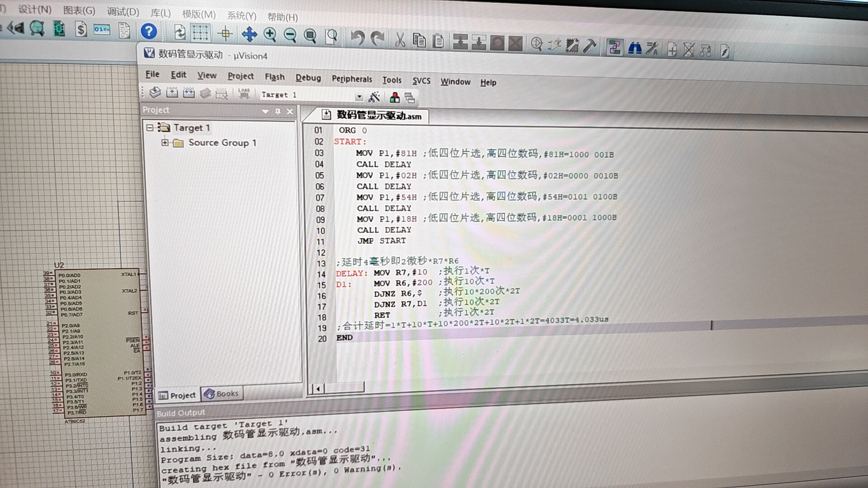The height and width of the screenshot is (488, 868).
Task: Switch to the Books tab
Action: [222, 394]
